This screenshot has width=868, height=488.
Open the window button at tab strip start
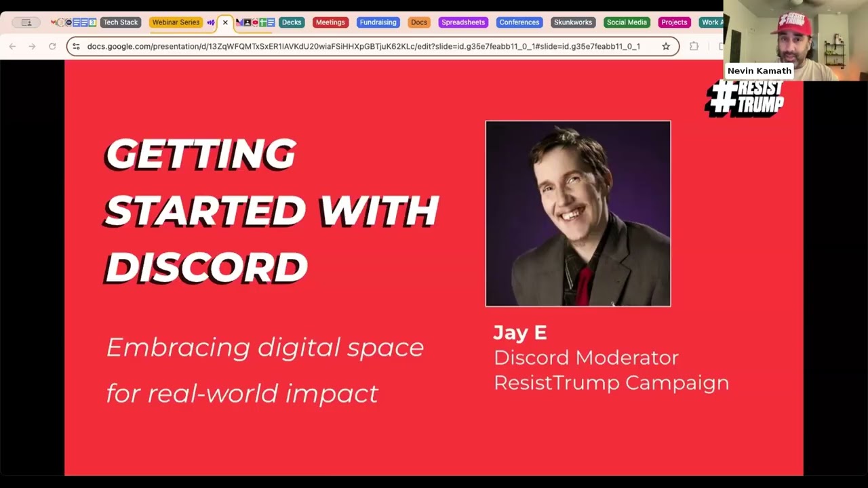tap(26, 22)
